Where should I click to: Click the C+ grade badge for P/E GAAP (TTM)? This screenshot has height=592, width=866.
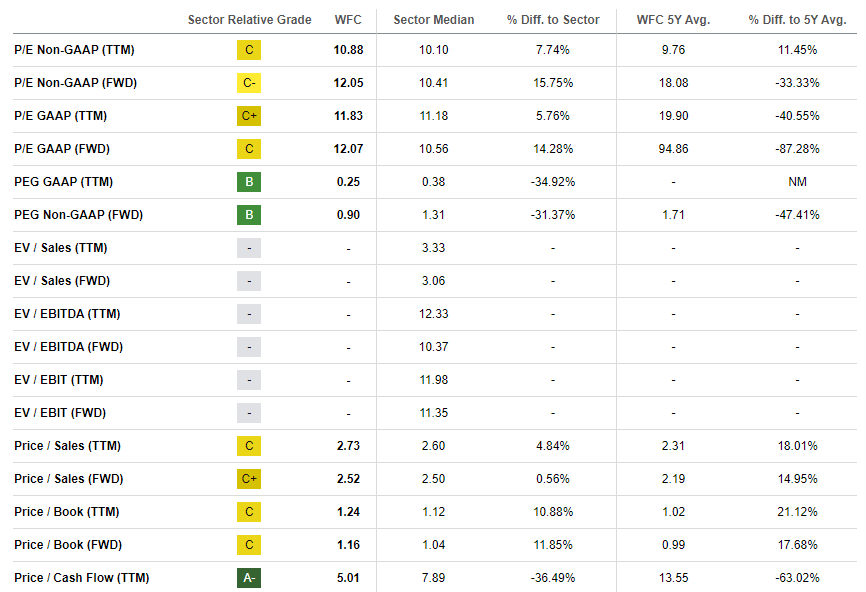(x=249, y=116)
